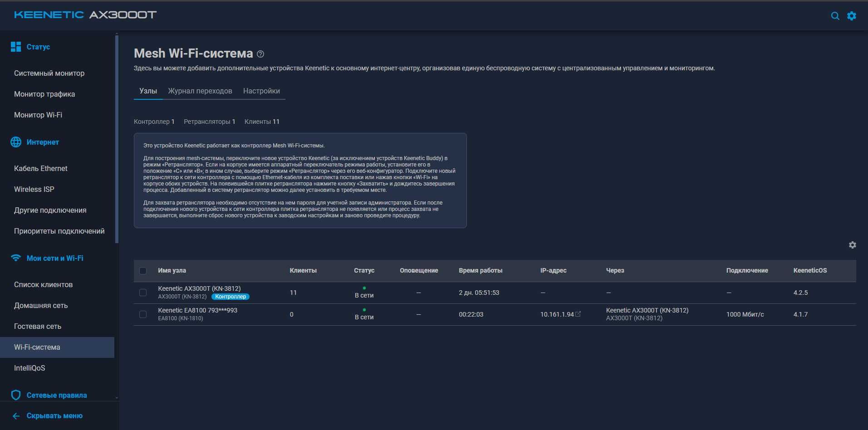Filter by Контроллер 1
The image size is (868, 430).
[154, 122]
